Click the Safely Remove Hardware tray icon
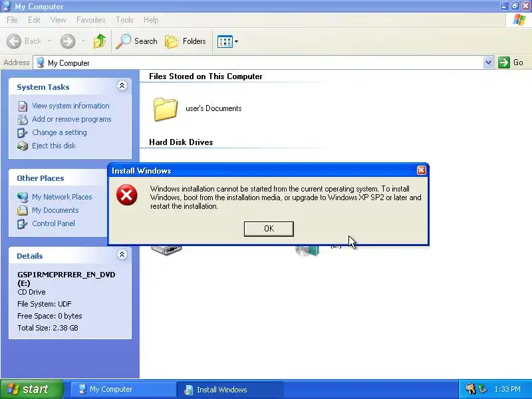Screen dimensions: 532x399 pyautogui.click(x=483, y=389)
